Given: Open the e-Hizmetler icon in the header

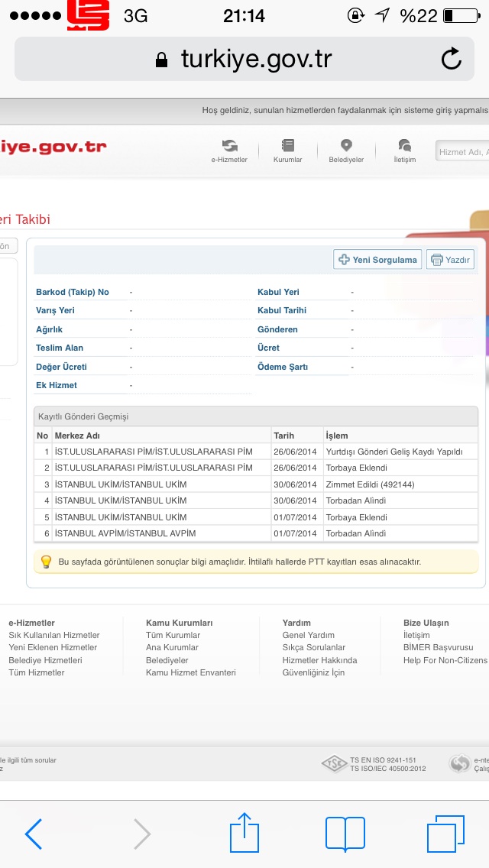Looking at the screenshot, I should 229,151.
